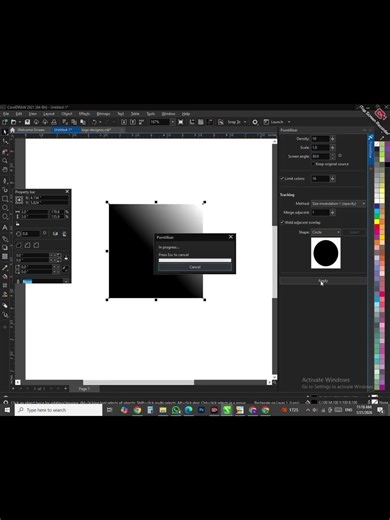Click the Windows taskbar search box
The width and height of the screenshot is (390, 520).
pos(59,410)
